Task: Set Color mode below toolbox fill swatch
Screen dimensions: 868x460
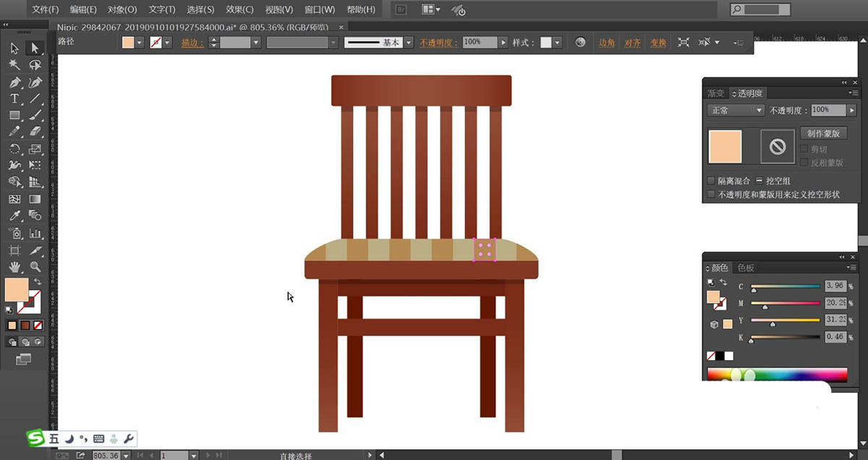Action: [12, 325]
